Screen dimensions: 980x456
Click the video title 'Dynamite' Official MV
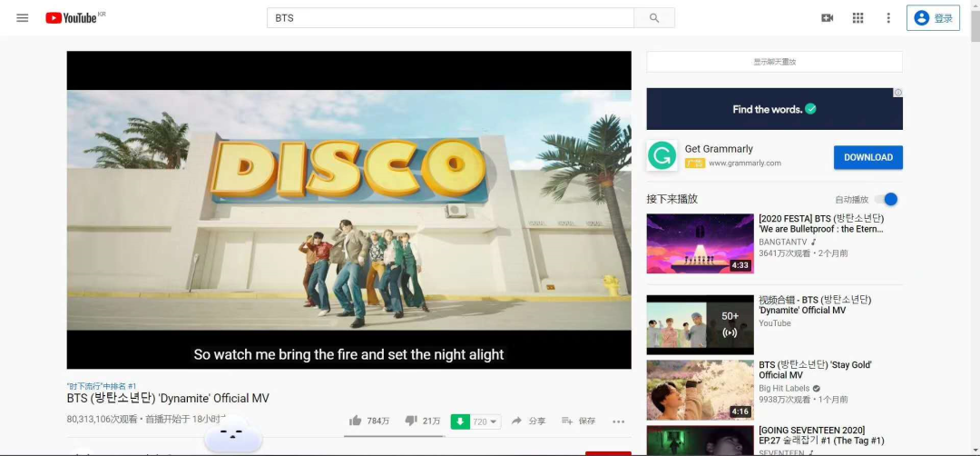click(168, 399)
